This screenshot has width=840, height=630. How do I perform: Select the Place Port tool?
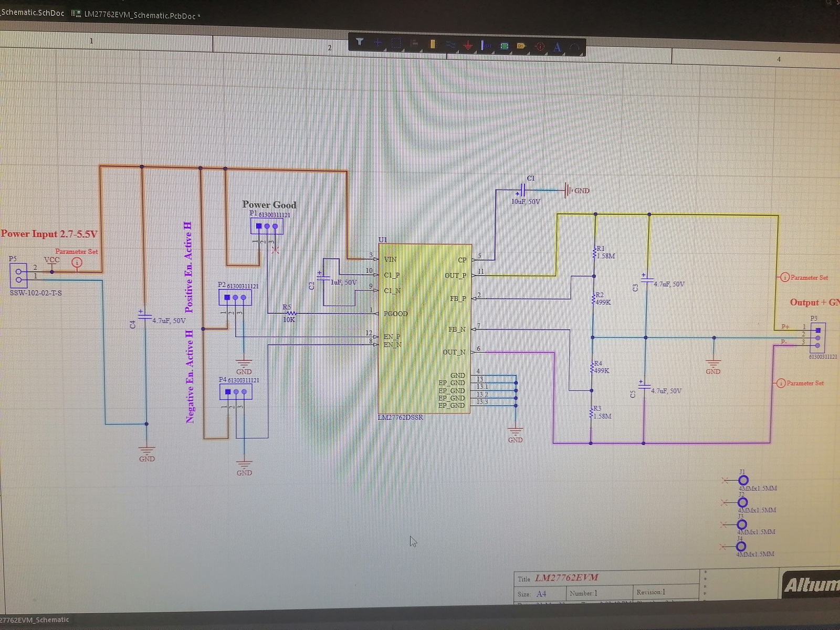(x=521, y=46)
